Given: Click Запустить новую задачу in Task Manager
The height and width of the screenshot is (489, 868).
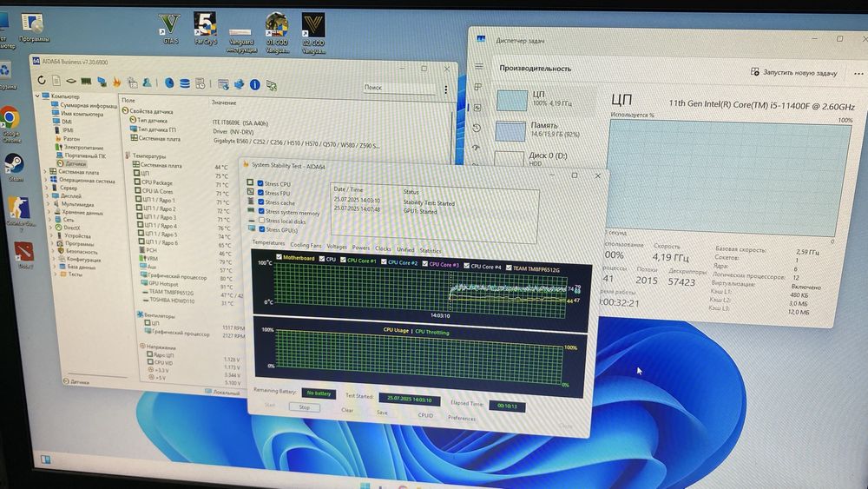Looking at the screenshot, I should coord(794,73).
